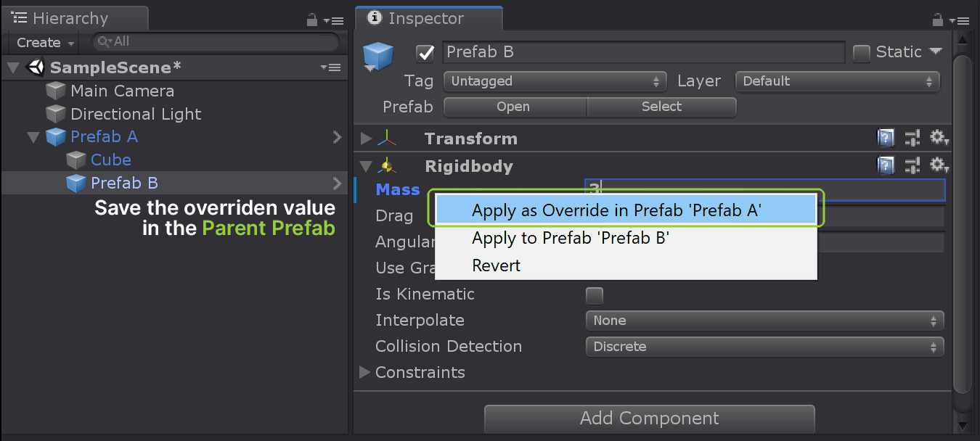Open the Rigidbody component settings gear

pos(939,165)
